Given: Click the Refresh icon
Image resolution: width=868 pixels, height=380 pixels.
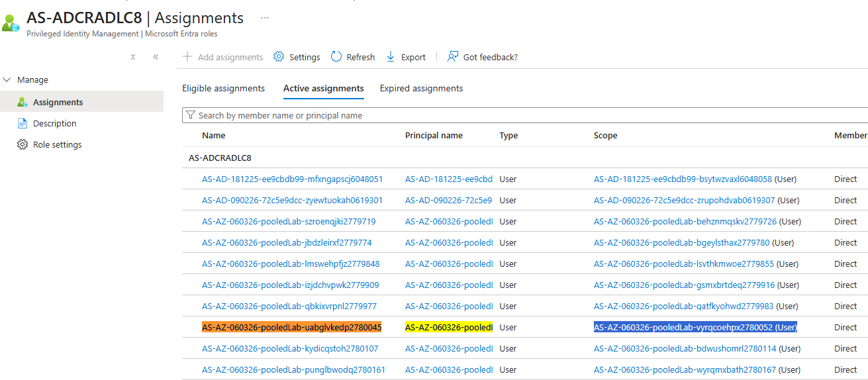Looking at the screenshot, I should pyautogui.click(x=336, y=57).
